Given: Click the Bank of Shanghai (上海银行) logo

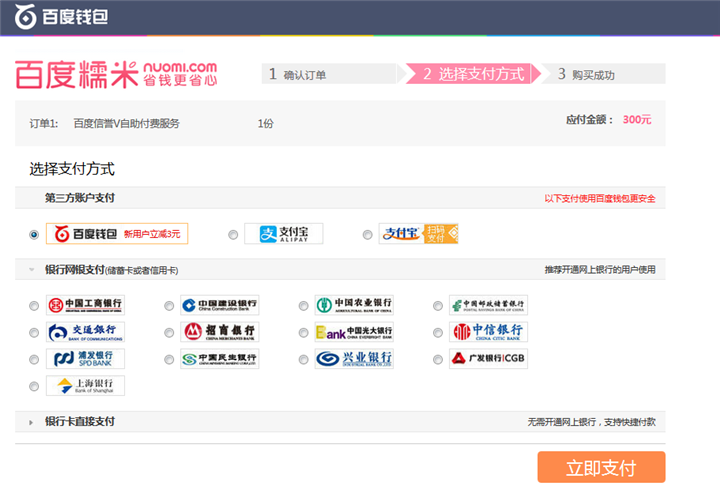Looking at the screenshot, I should click(x=86, y=385).
